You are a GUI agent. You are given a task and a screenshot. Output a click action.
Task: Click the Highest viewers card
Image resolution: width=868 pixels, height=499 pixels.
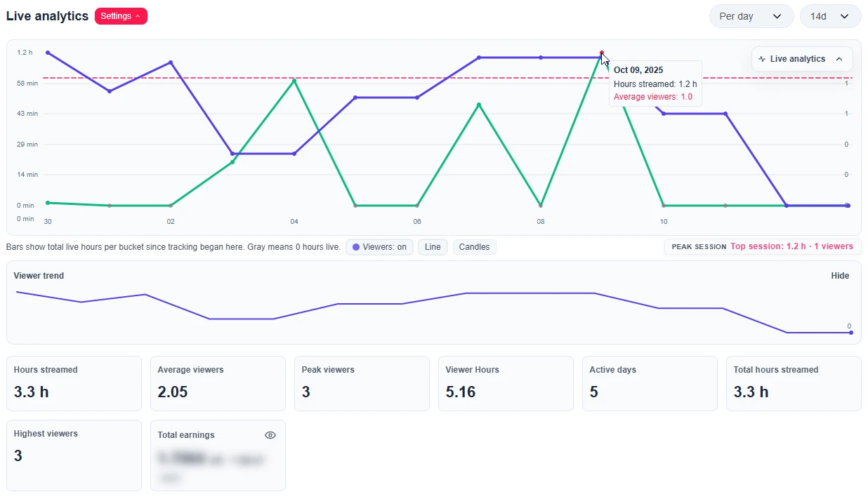click(x=74, y=455)
